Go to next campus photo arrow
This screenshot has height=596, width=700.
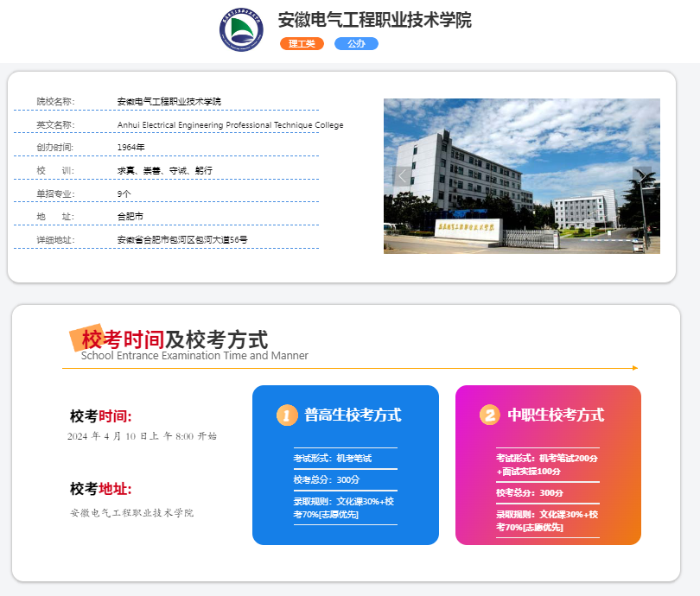642,176
